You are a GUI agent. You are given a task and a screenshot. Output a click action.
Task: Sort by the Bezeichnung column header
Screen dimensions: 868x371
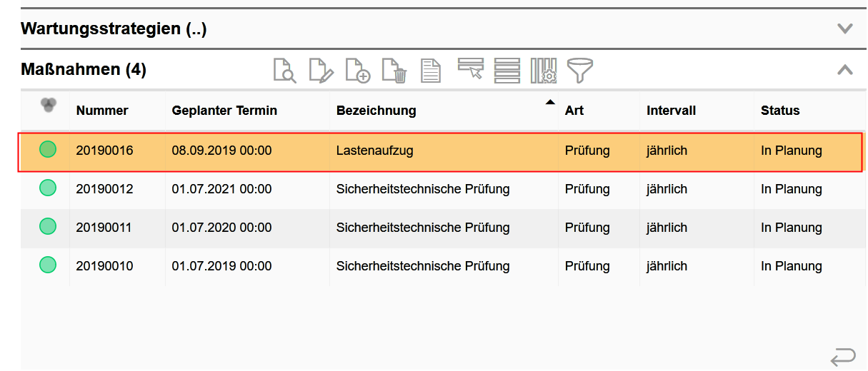click(376, 111)
